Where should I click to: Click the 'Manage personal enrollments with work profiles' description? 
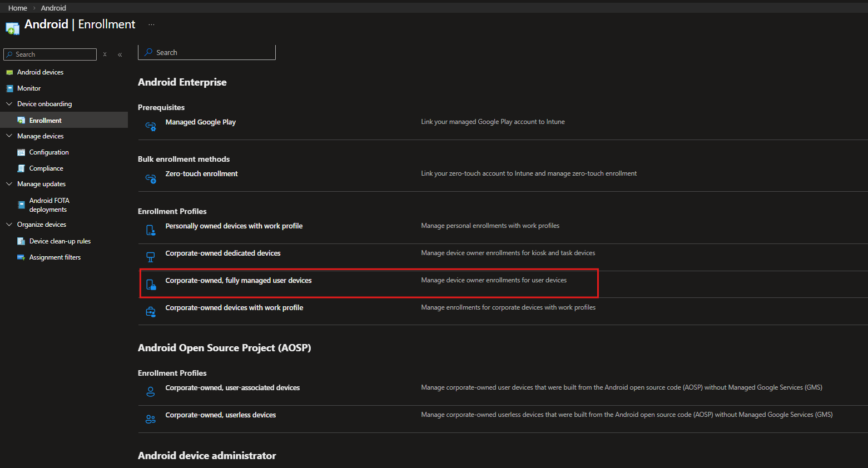pos(490,226)
